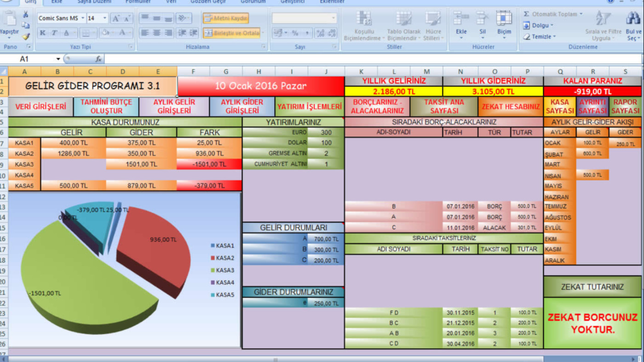Click the horizontal scrollbar at bottom
644x362 pixels.
pos(276,359)
